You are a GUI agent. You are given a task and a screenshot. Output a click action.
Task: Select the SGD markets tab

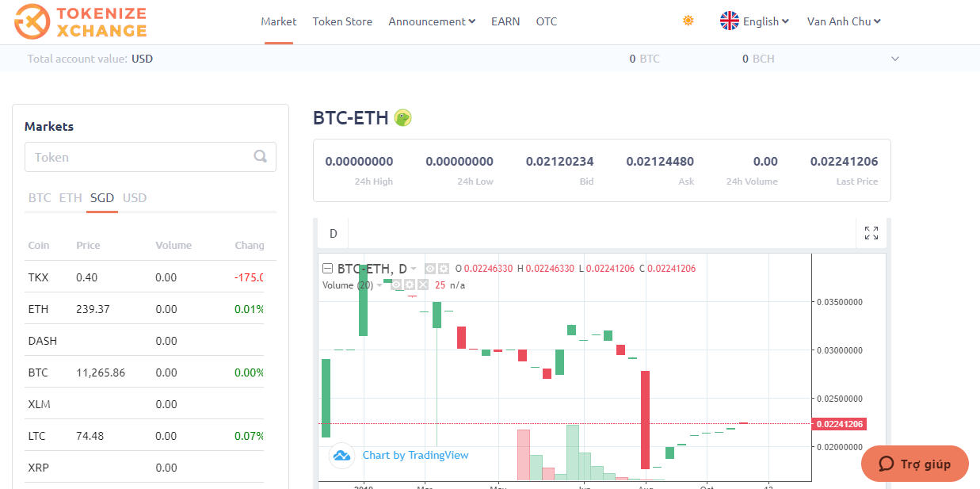[102, 197]
